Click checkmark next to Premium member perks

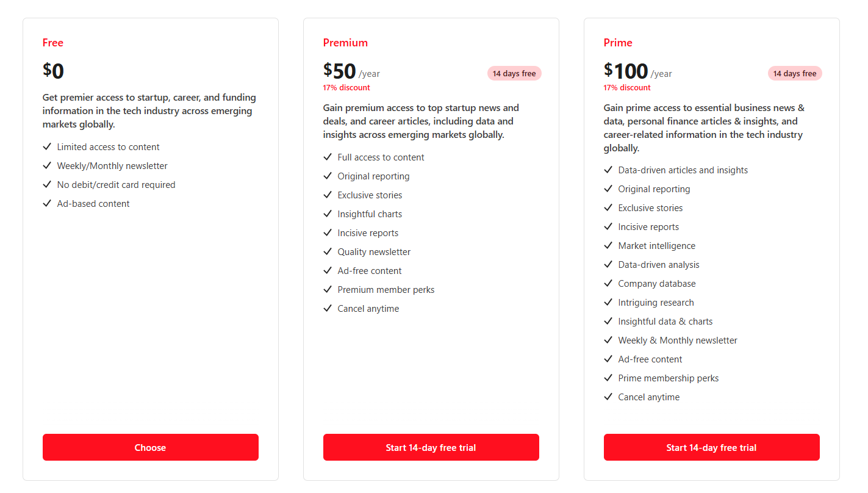click(328, 290)
